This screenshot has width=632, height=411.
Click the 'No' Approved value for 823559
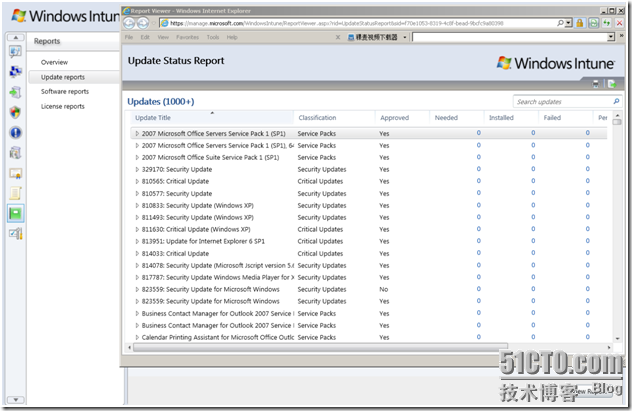[384, 289]
